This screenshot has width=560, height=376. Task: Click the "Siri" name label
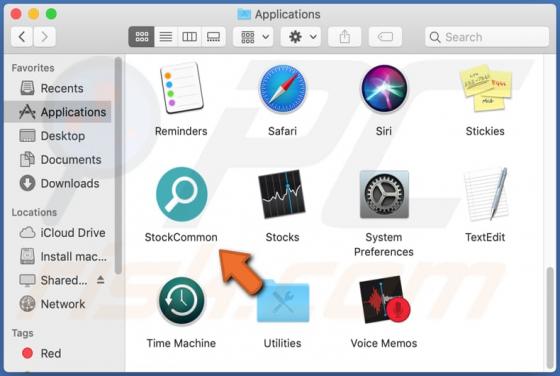(x=384, y=131)
